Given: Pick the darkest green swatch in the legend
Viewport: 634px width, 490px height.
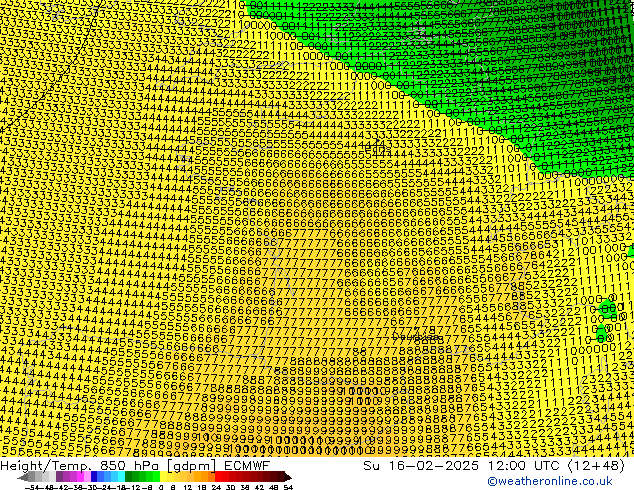Looking at the screenshot, I should tap(128, 477).
